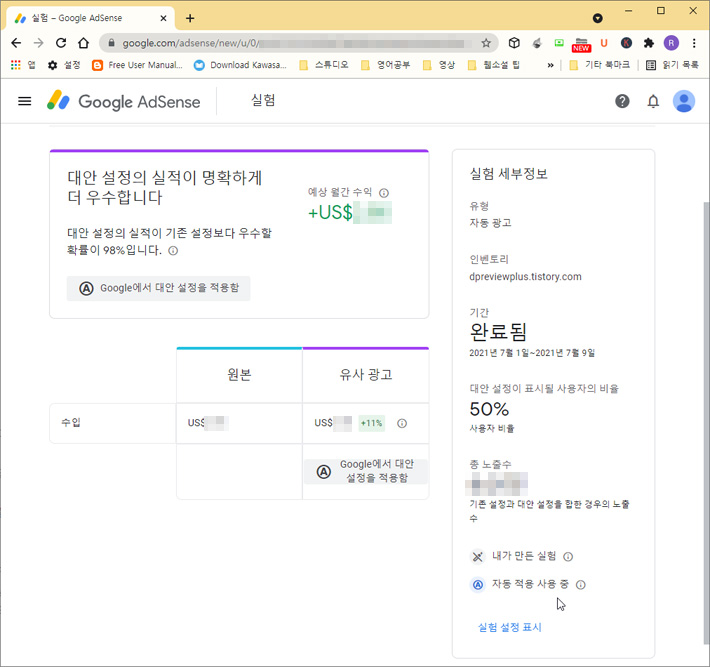Viewport: 710px width, 667px height.
Task: Open the 설정 bookmark
Action: [64, 65]
